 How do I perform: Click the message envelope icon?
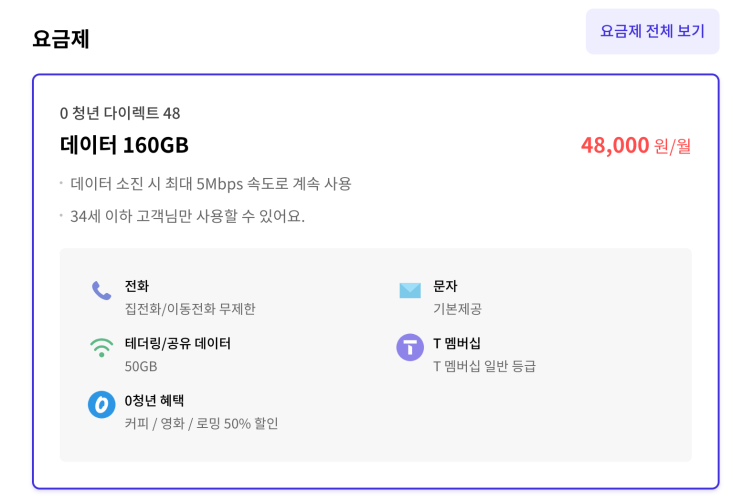pos(410,290)
